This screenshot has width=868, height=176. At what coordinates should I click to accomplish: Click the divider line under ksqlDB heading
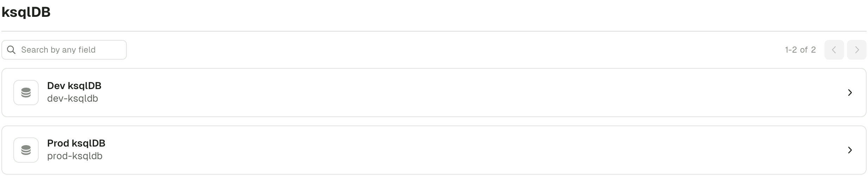(434, 31)
